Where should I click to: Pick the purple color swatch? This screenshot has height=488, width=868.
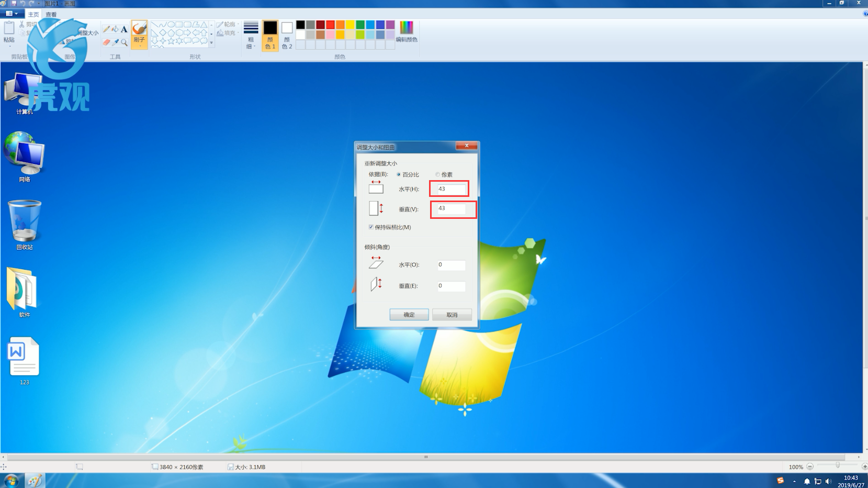[x=390, y=25]
